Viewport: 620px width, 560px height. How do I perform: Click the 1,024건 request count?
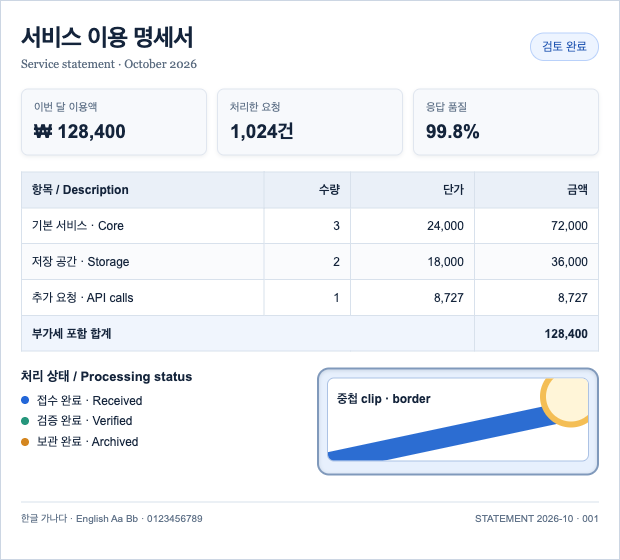click(262, 132)
